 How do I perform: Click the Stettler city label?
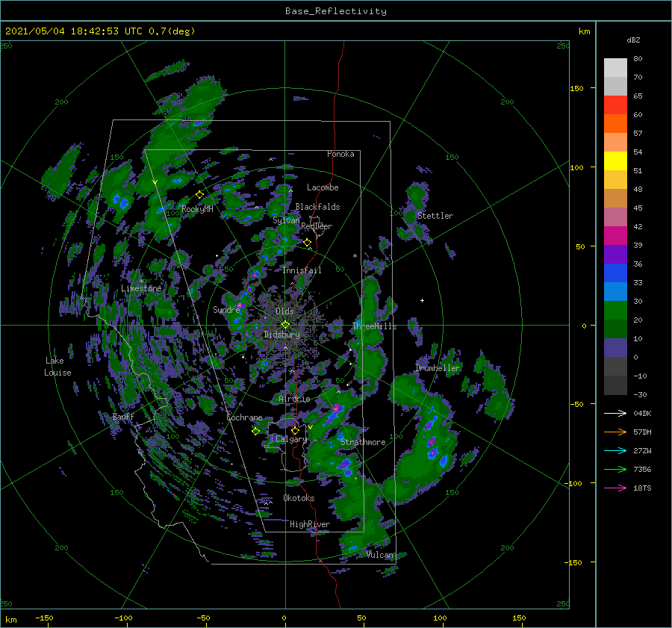pyautogui.click(x=435, y=216)
